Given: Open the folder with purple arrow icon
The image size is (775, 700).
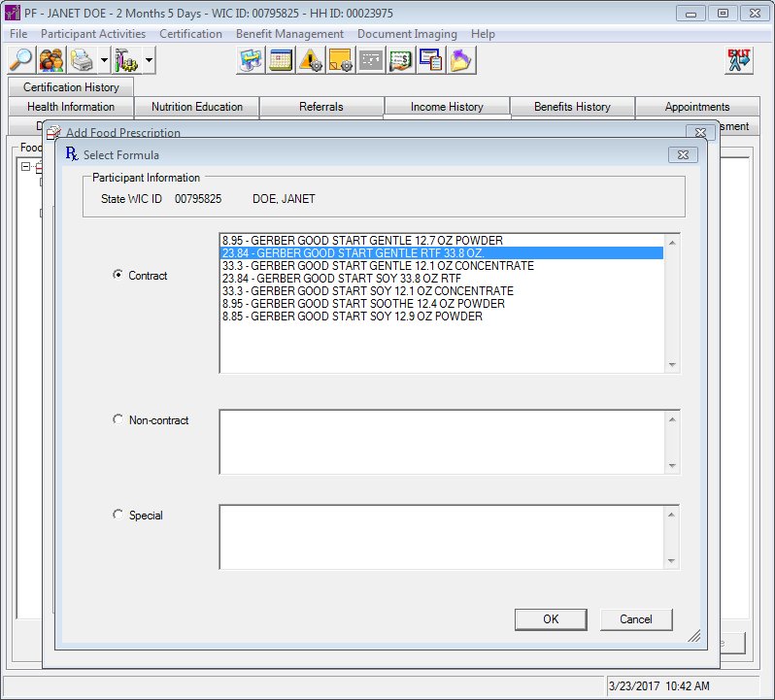Looking at the screenshot, I should click(461, 60).
